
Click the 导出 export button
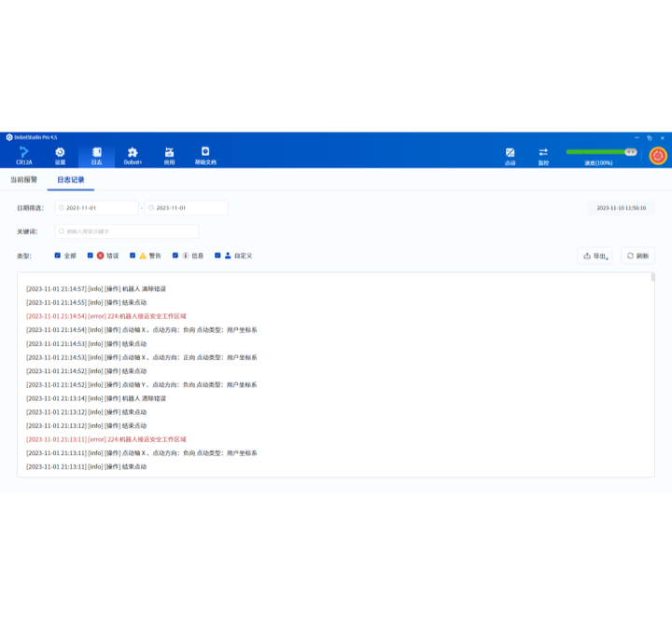pyautogui.click(x=595, y=256)
